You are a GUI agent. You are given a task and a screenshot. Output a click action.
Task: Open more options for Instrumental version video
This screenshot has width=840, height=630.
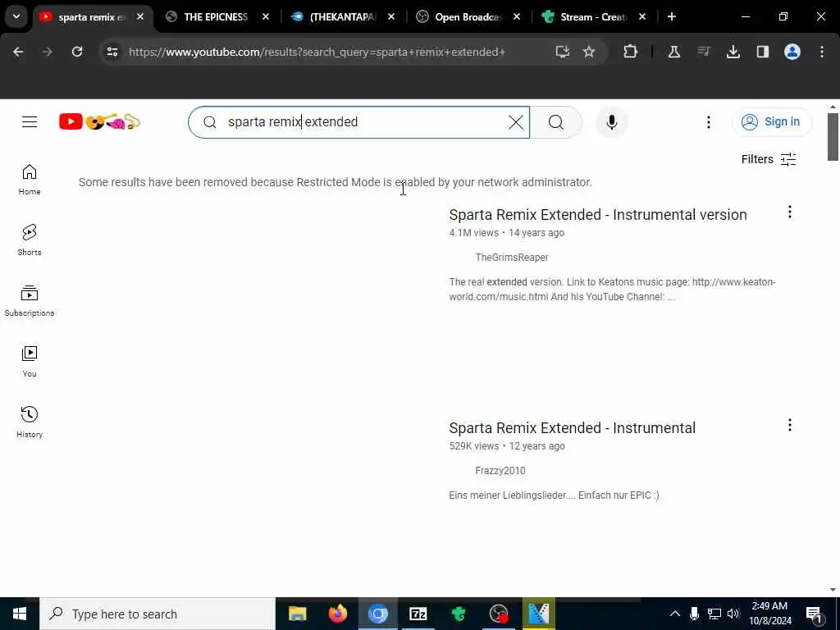(x=790, y=212)
